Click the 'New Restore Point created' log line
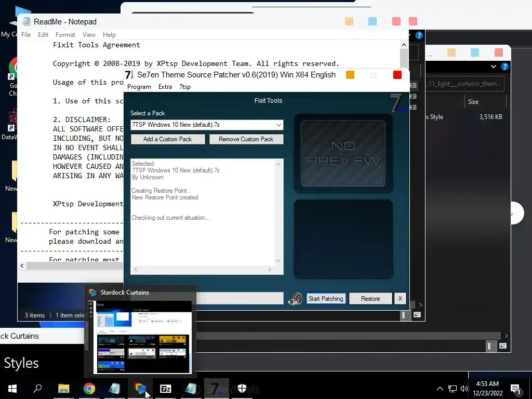 click(x=165, y=197)
